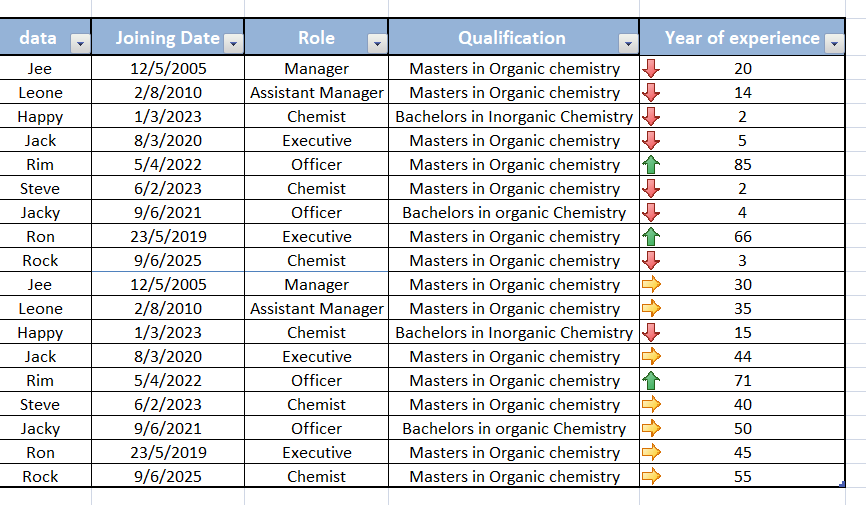Click the yellow right arrow icon beside 55

[x=651, y=476]
